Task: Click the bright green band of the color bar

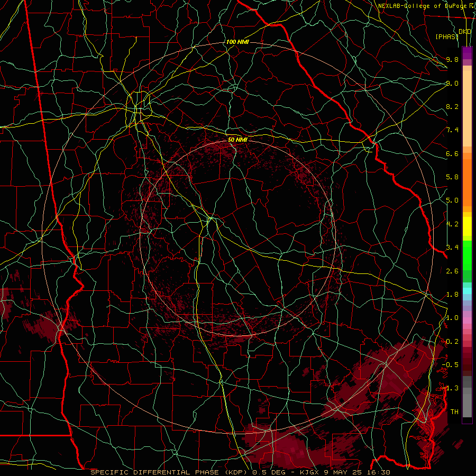Action: pos(467,255)
